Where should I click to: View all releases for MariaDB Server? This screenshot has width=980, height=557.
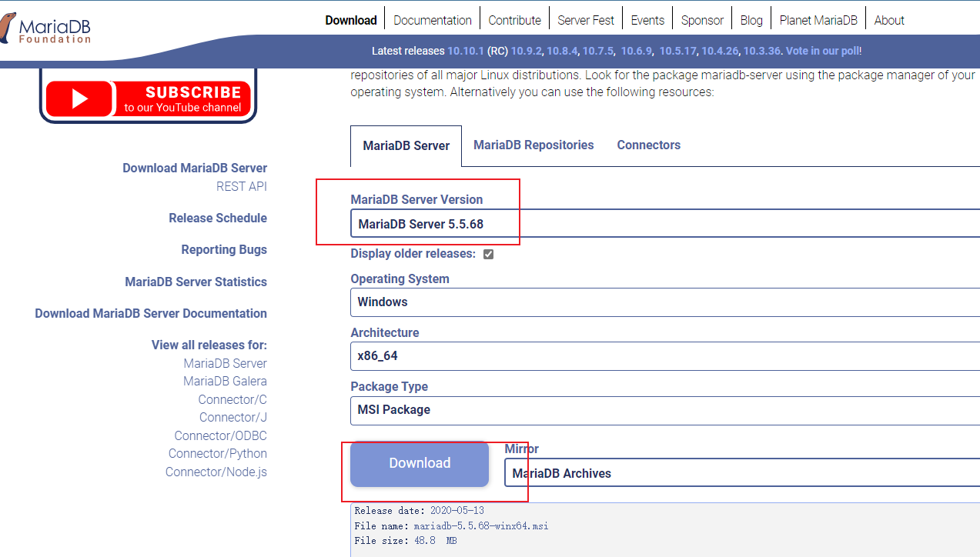(225, 363)
